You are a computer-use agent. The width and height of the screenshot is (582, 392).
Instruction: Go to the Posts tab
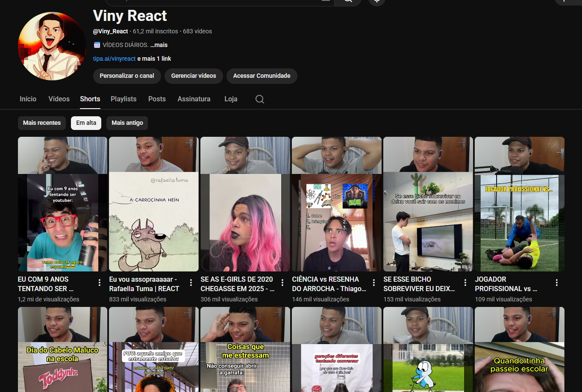[x=157, y=99]
